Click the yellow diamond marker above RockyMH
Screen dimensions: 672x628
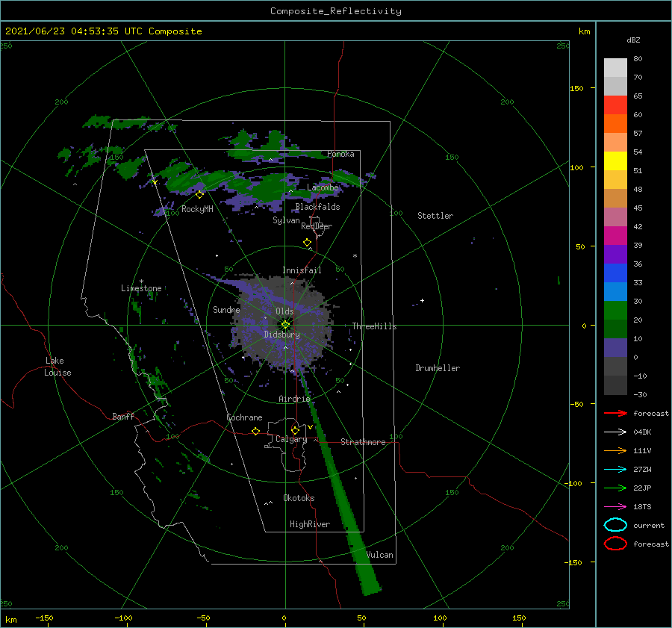click(199, 195)
